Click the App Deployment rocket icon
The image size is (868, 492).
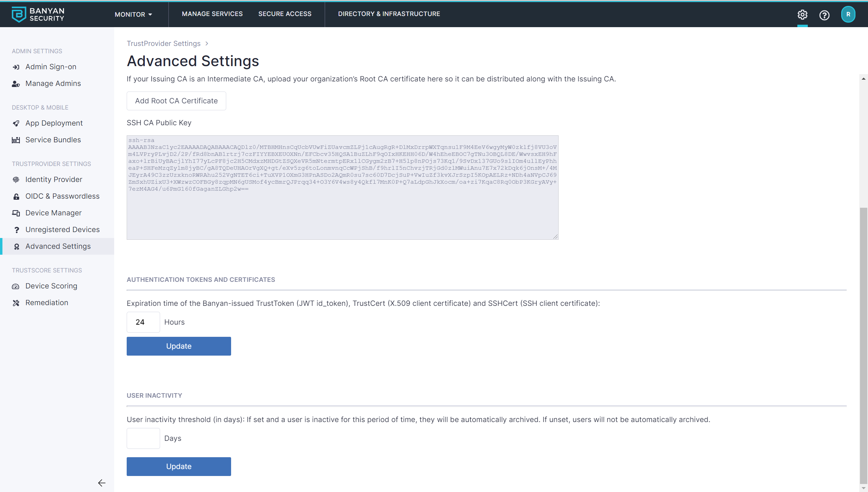point(16,123)
